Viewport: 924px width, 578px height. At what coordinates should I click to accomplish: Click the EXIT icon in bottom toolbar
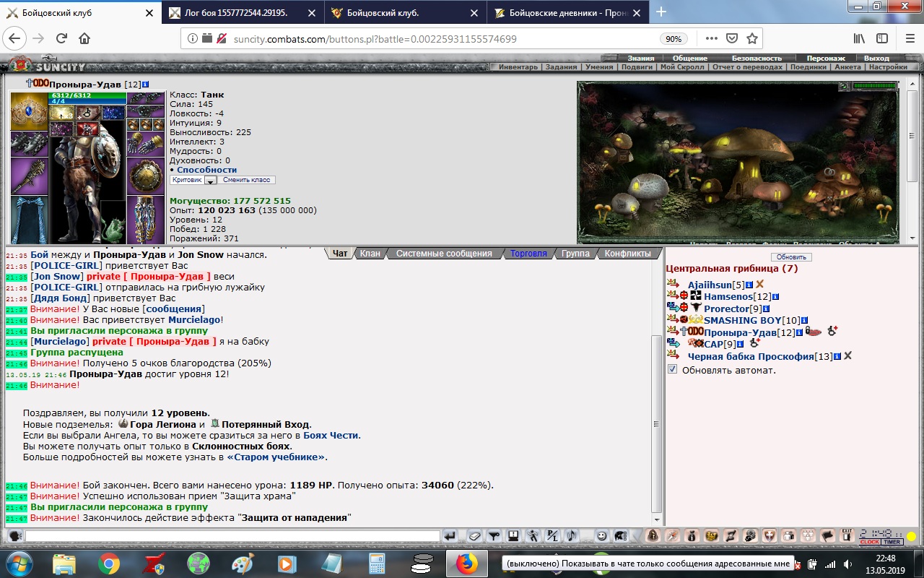pos(847,535)
